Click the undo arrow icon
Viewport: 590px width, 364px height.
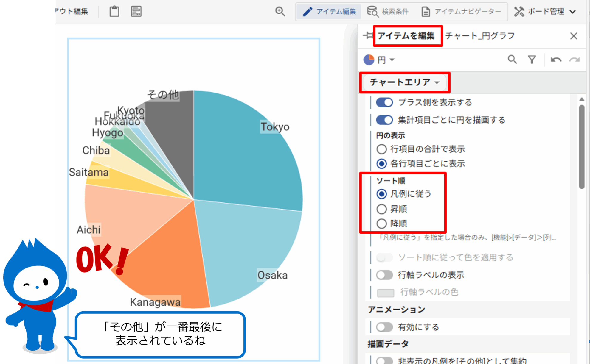(556, 60)
